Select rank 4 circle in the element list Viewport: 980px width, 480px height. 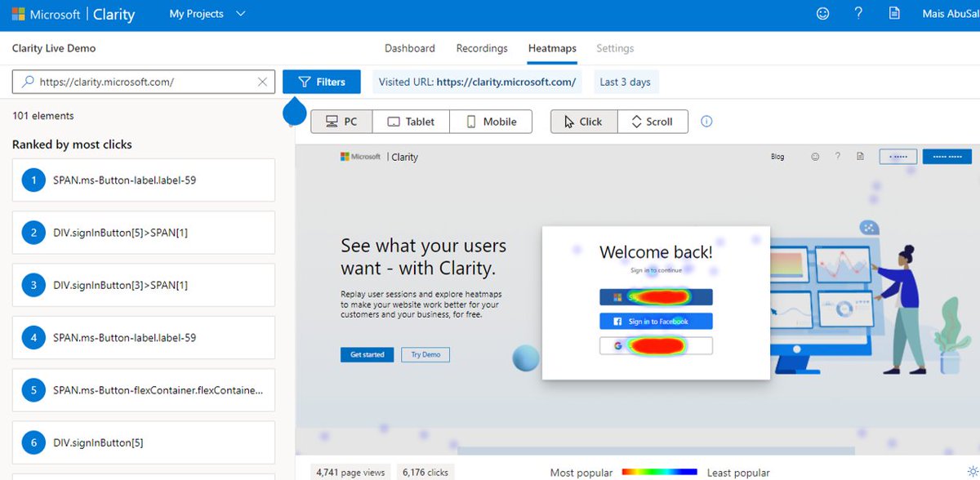click(x=33, y=337)
